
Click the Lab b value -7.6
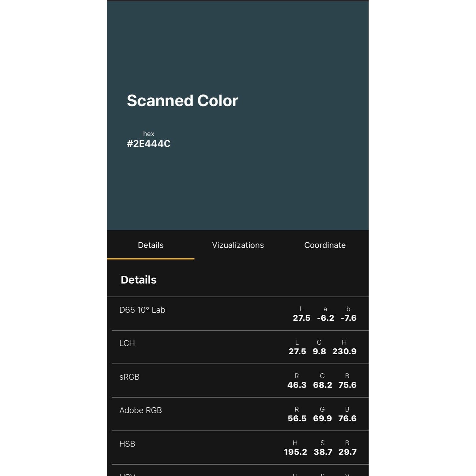[x=348, y=318]
